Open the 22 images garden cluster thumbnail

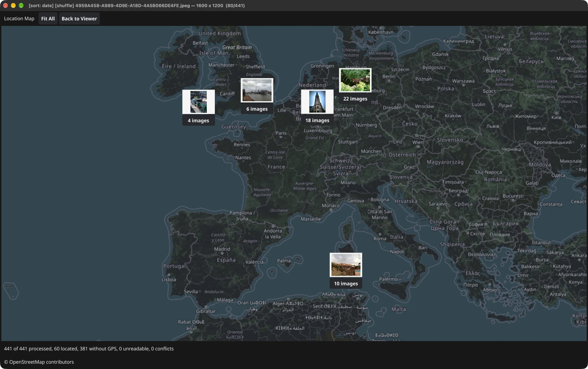[355, 80]
